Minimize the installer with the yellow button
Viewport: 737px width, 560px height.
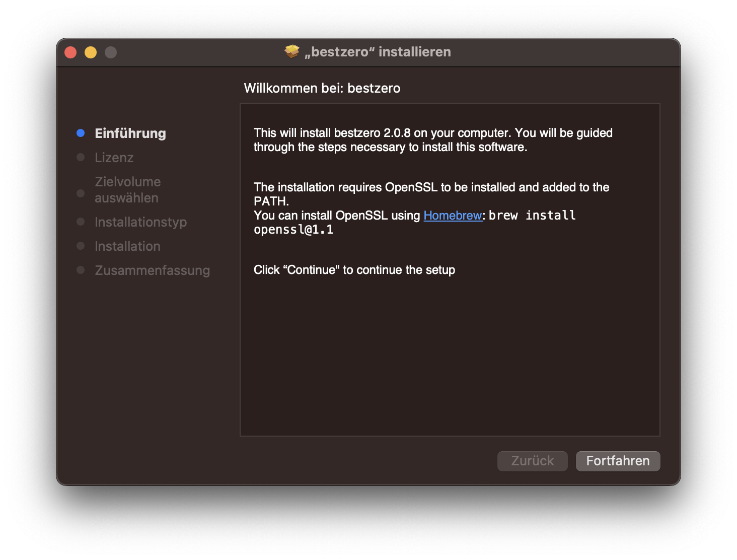(x=91, y=52)
